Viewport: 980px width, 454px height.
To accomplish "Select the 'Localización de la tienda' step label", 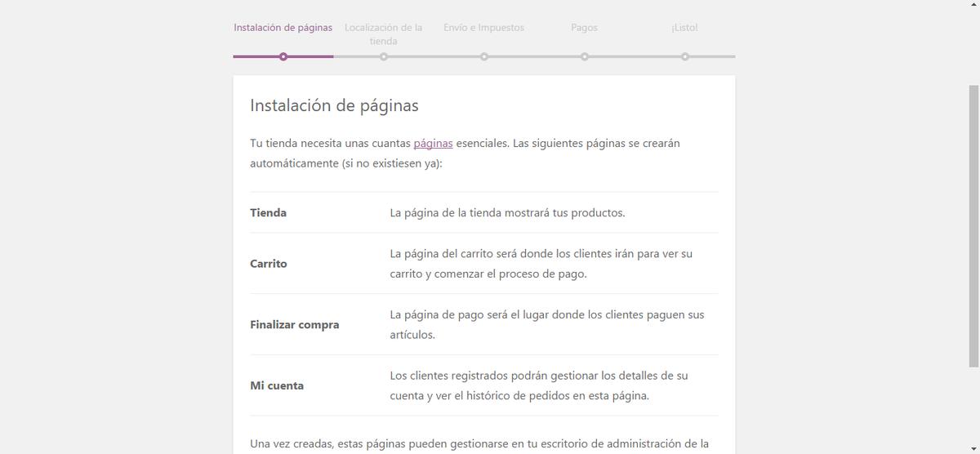I will pos(383,33).
